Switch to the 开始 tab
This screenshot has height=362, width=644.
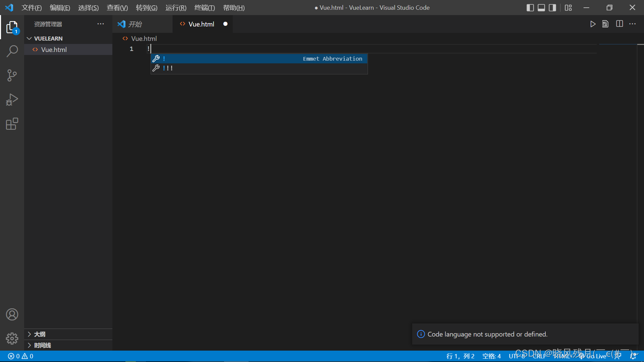(x=135, y=24)
